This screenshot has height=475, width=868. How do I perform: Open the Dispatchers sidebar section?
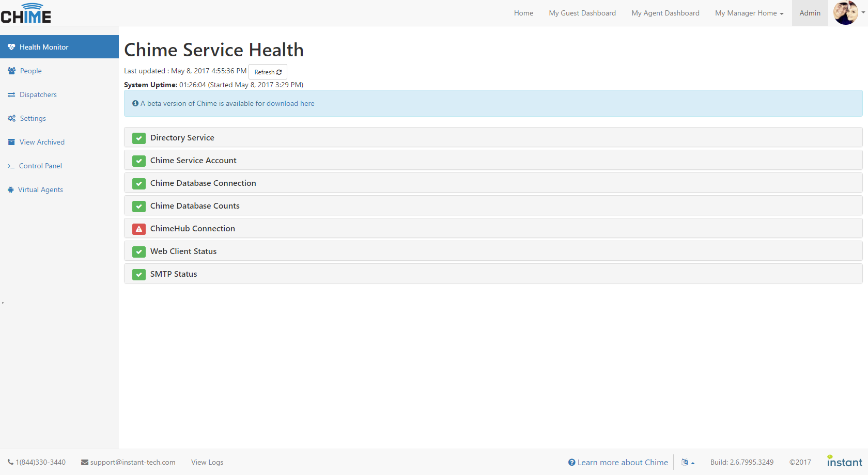tap(59, 94)
